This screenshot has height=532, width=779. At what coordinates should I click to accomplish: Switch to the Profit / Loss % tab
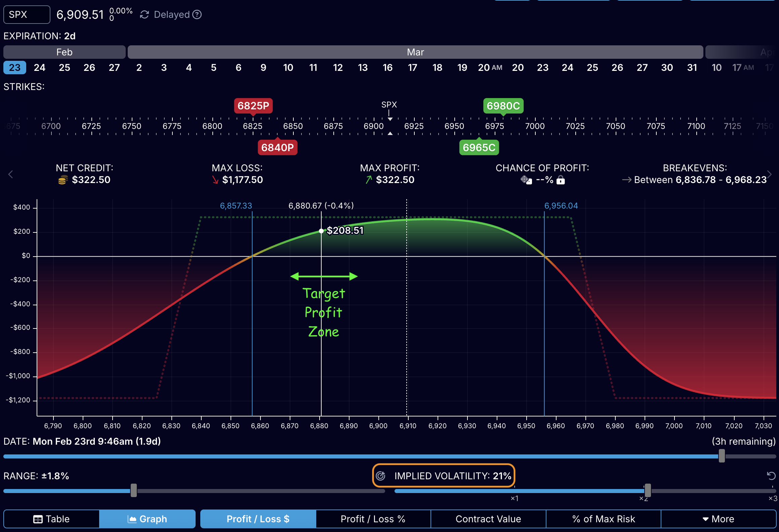pos(373,519)
